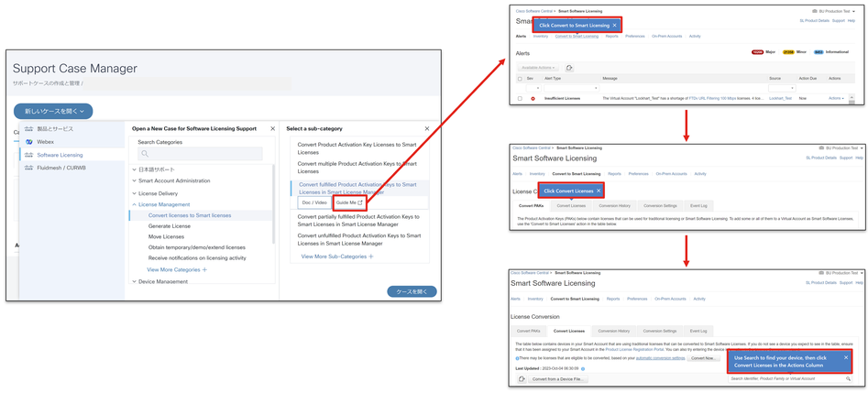Screen dimensions: 868x393
Task: Expand the Device Management category
Action: pyautogui.click(x=159, y=281)
